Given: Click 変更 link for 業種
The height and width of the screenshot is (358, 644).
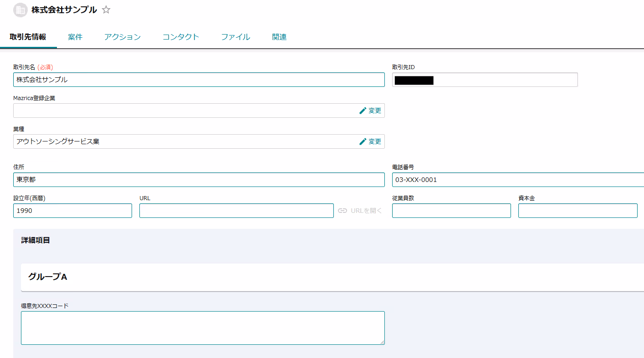Looking at the screenshot, I should click(375, 141).
